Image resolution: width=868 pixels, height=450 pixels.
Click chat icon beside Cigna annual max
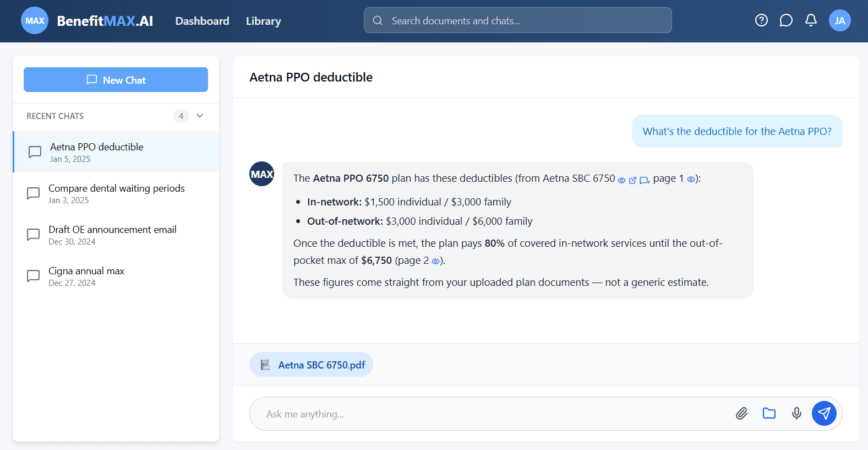[33, 276]
